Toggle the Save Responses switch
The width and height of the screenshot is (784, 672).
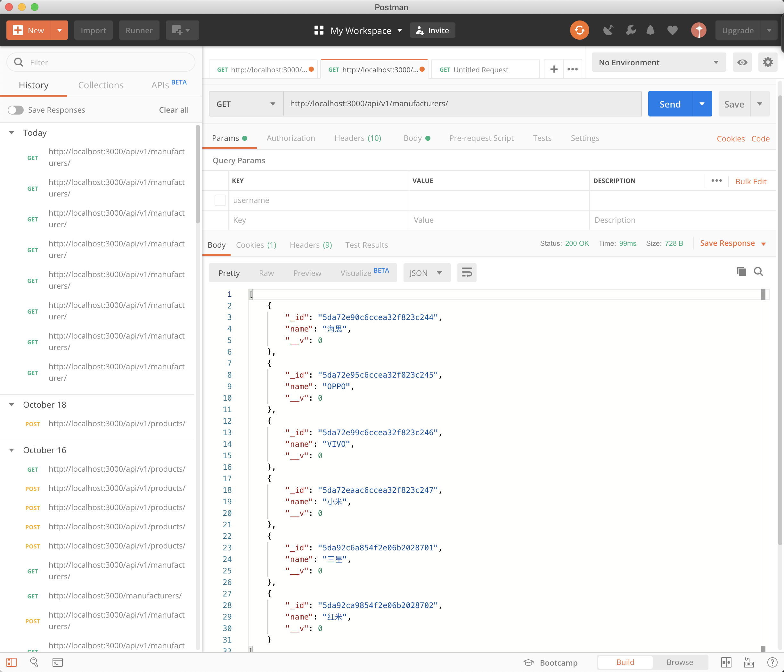[16, 110]
